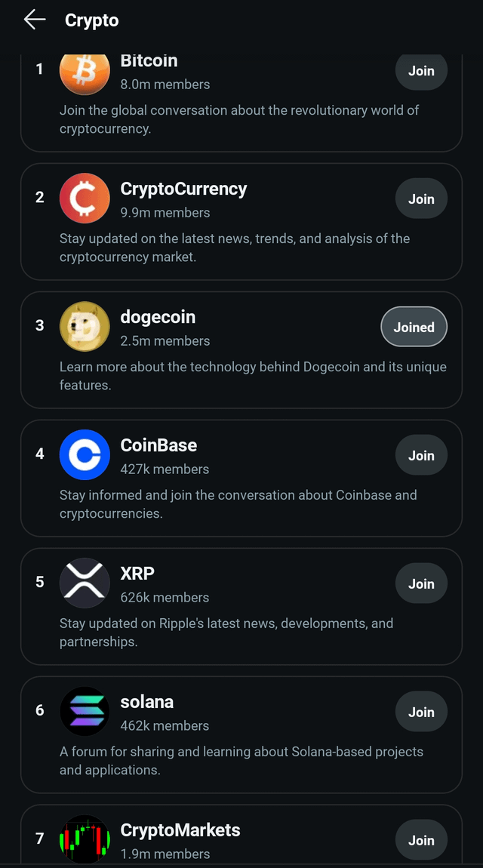Tap the CryptoCurrency community logo

[85, 199]
